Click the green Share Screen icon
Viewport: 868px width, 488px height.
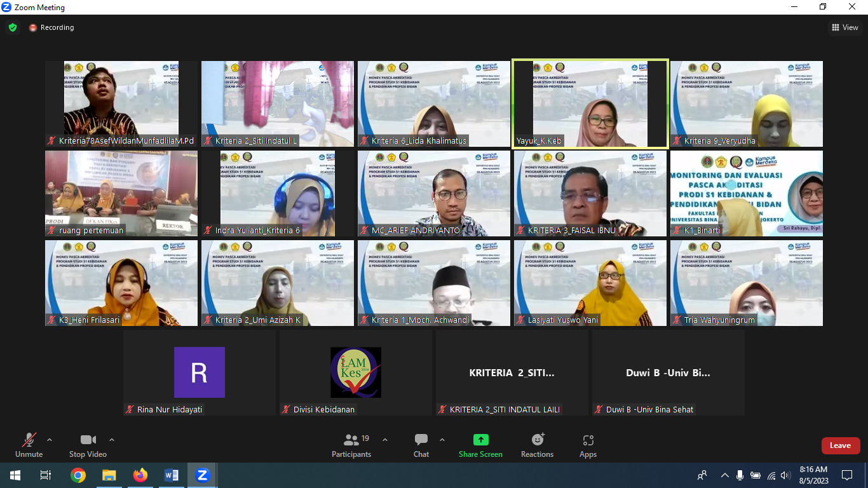click(480, 440)
